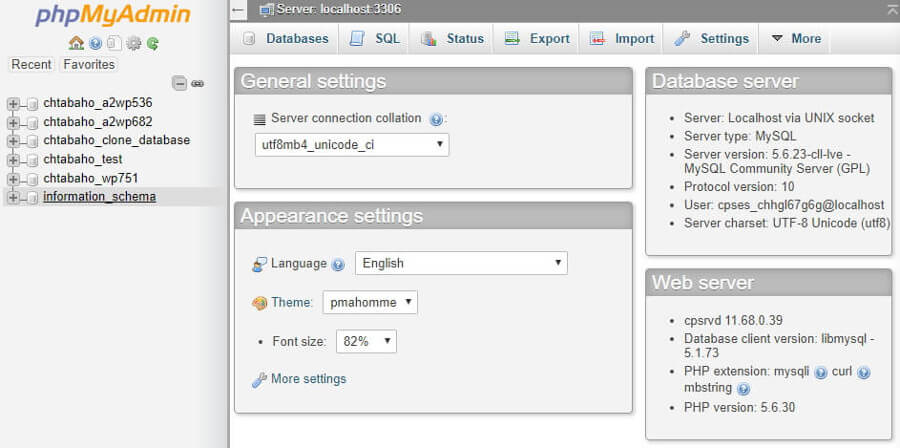Collapse all databases using the minus icon

(x=179, y=83)
